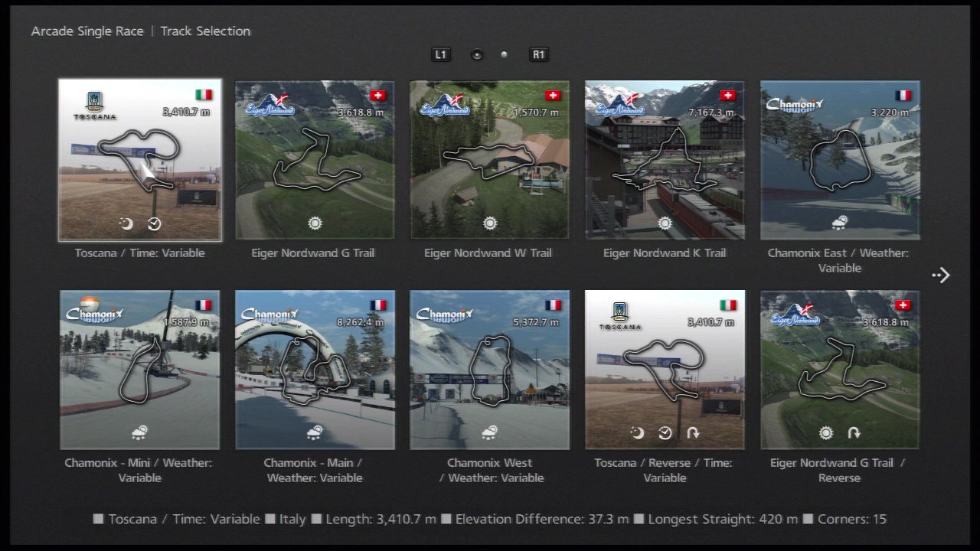Choose the Eiger Nordwand G Trail / Reverse thumbnail
Screen dimensions: 980x551
click(840, 370)
